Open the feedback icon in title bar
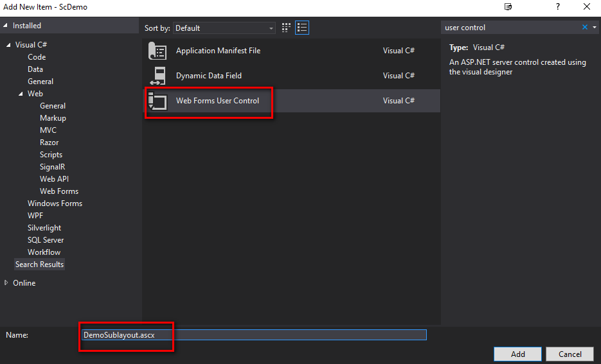601x364 pixels. (508, 7)
